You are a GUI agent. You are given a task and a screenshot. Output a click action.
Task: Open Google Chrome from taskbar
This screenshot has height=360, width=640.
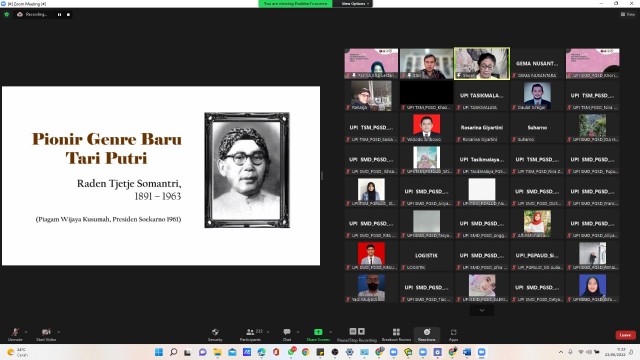click(x=305, y=352)
